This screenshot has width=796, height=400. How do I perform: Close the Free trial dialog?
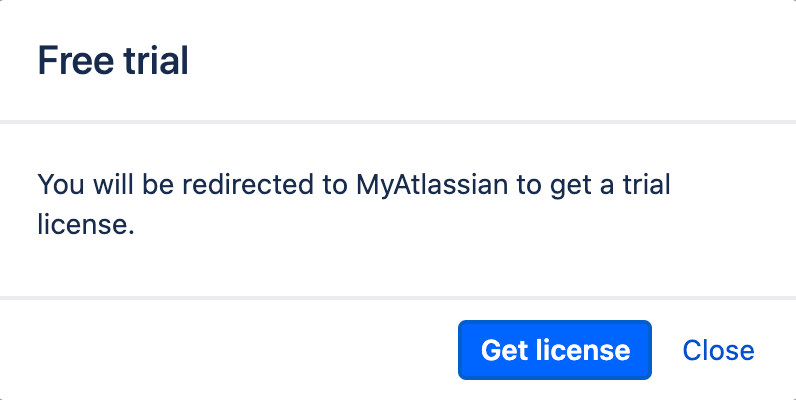click(718, 350)
